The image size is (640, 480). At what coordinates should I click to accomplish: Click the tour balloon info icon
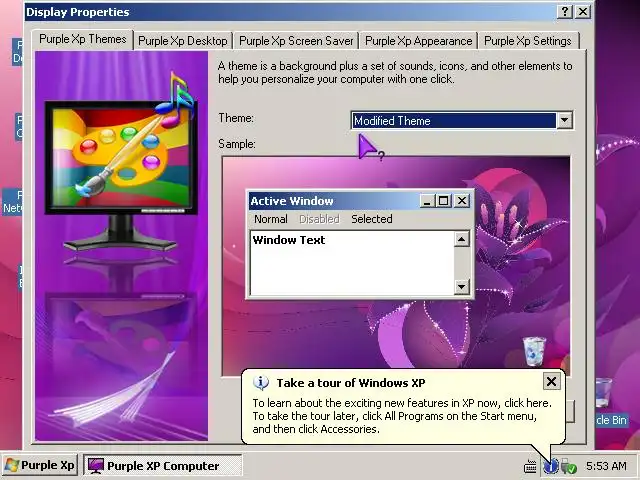point(260,382)
